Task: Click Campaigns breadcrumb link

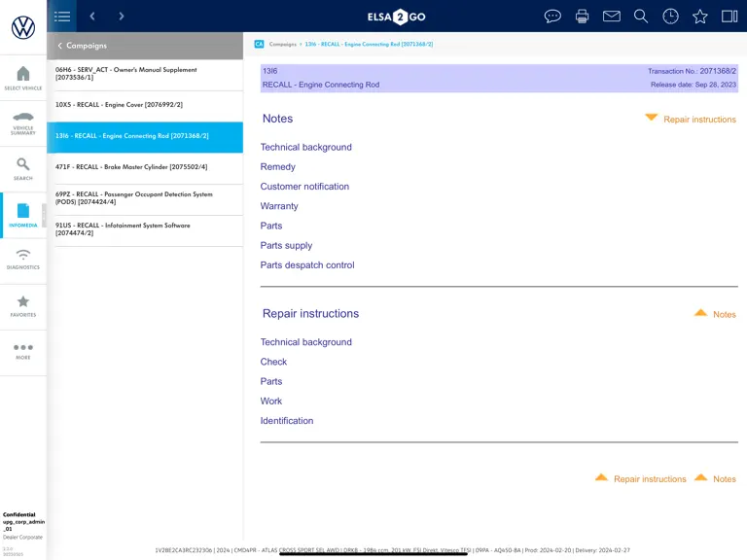Action: coord(282,45)
